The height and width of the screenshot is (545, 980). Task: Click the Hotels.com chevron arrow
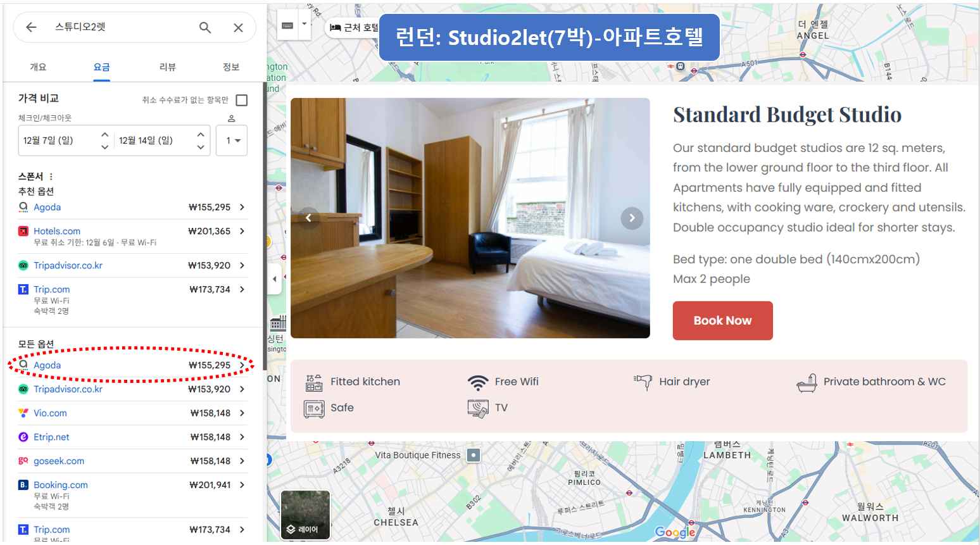tap(242, 231)
